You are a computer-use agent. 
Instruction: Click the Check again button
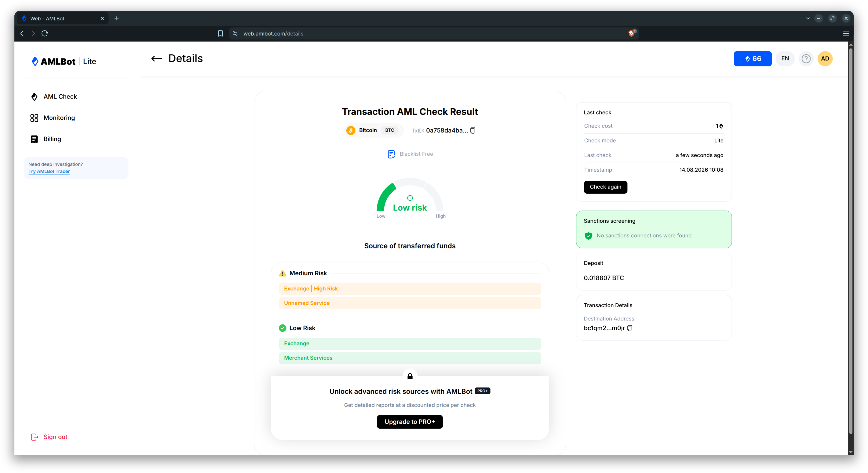606,187
